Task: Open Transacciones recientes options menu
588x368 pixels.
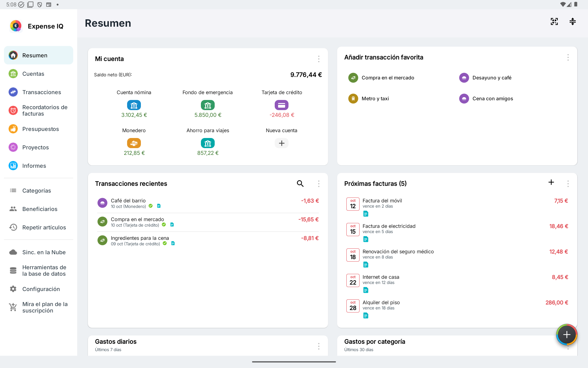Action: coord(318,184)
